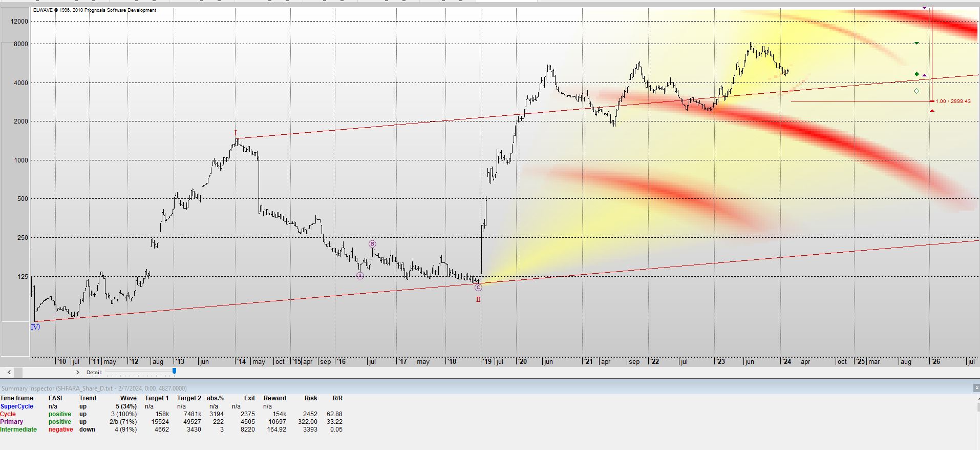
Task: Click the 8220 Exit value
Action: [248, 429]
